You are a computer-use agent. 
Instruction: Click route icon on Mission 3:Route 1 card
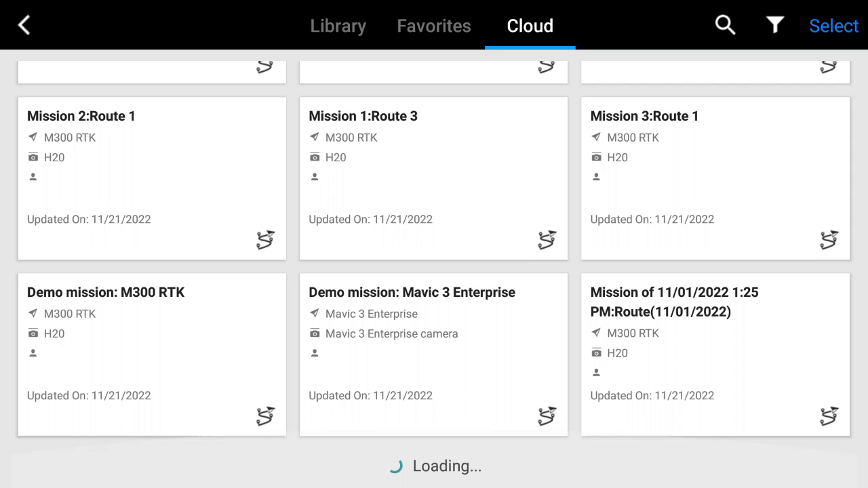click(829, 240)
